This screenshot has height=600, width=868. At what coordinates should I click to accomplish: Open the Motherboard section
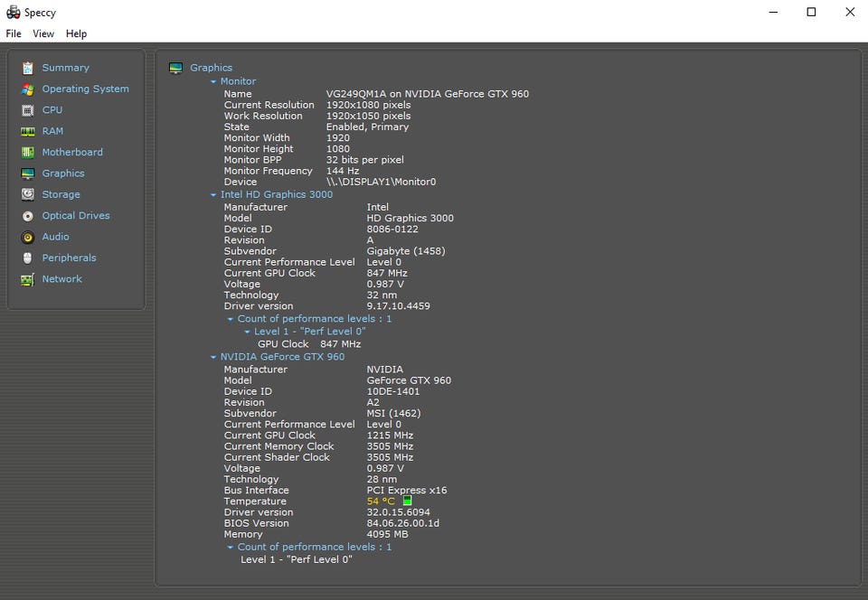pos(72,152)
